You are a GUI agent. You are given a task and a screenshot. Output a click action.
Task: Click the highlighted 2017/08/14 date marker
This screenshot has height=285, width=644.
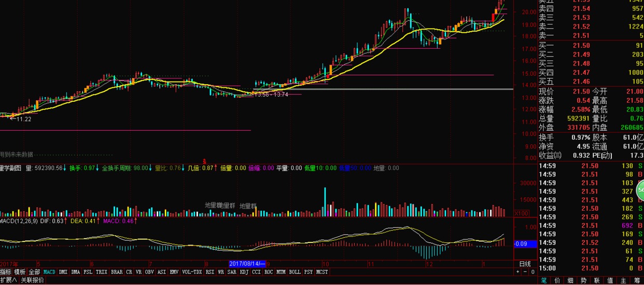[247, 264]
